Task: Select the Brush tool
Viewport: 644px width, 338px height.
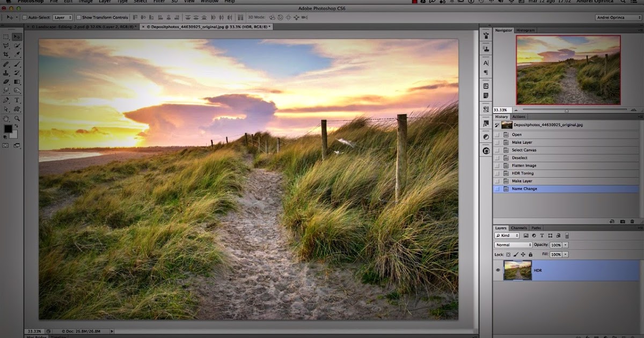Action: tap(17, 64)
